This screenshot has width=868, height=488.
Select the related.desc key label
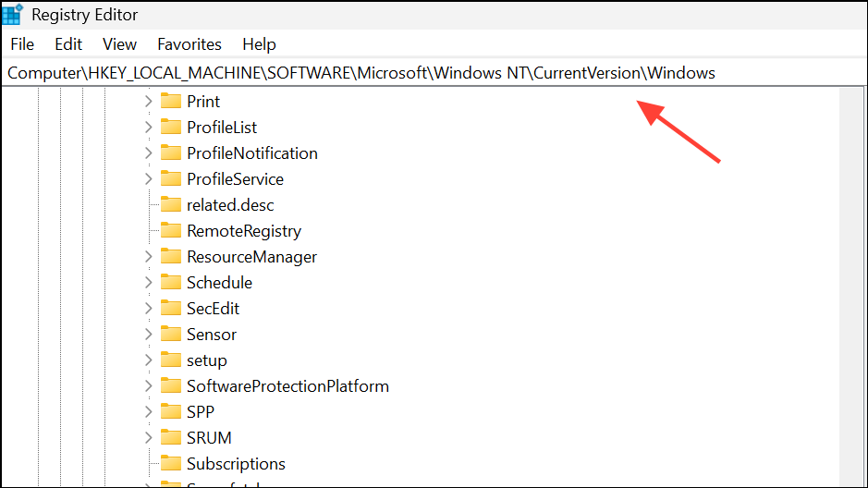click(230, 205)
